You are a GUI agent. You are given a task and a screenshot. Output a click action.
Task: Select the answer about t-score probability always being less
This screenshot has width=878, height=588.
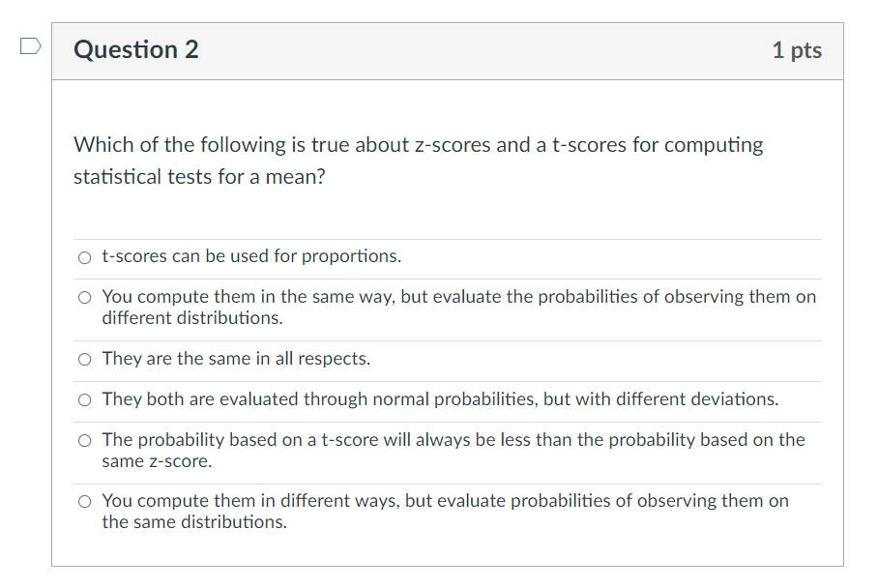tap(84, 440)
